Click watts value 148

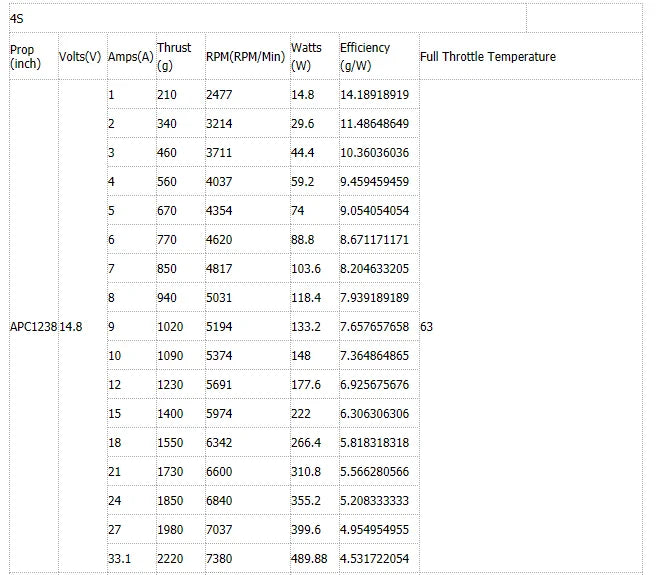(x=301, y=355)
